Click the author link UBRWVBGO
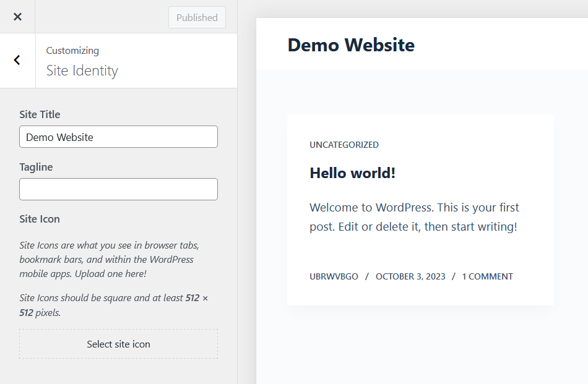The width and height of the screenshot is (588, 384). (x=334, y=276)
